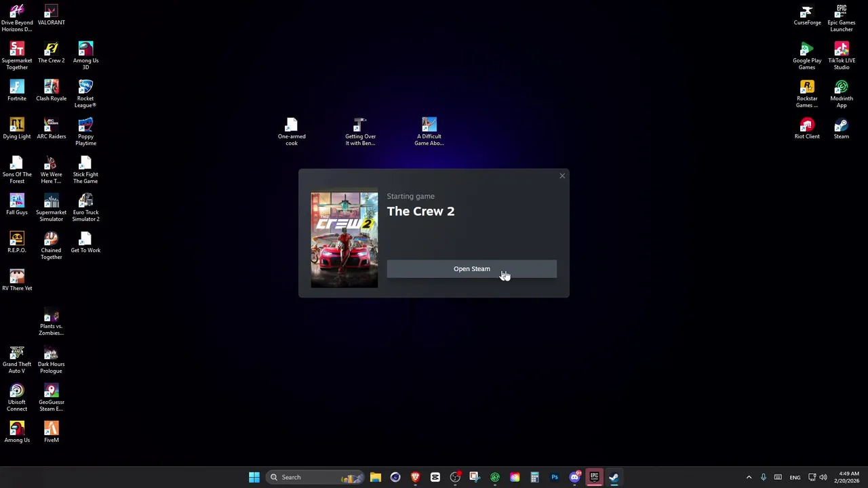This screenshot has height=488, width=868.
Task: Select the Grand Theft Auto V icon
Action: 17,359
